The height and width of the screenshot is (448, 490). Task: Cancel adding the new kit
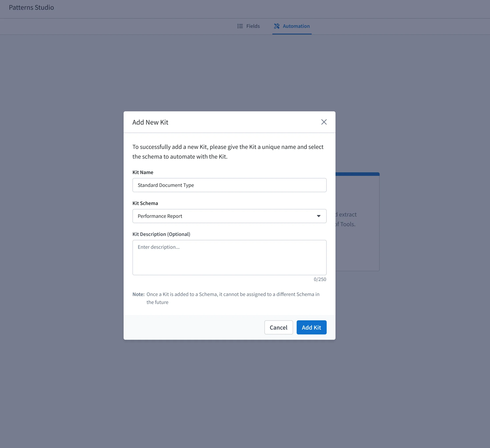279,327
